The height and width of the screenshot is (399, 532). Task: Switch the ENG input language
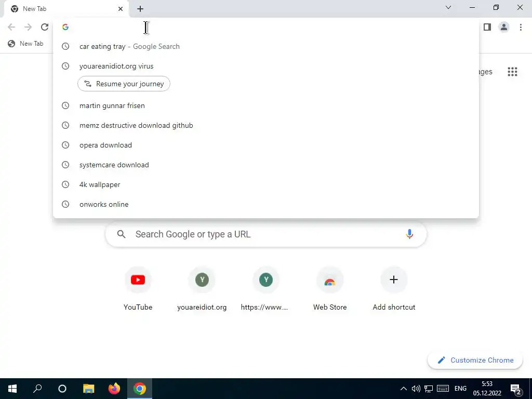tap(460, 389)
